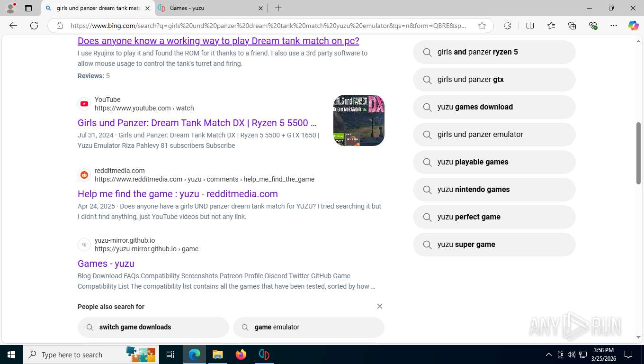This screenshot has width=644, height=364.
Task: Close the Bing search results tab
Action: 147,8
